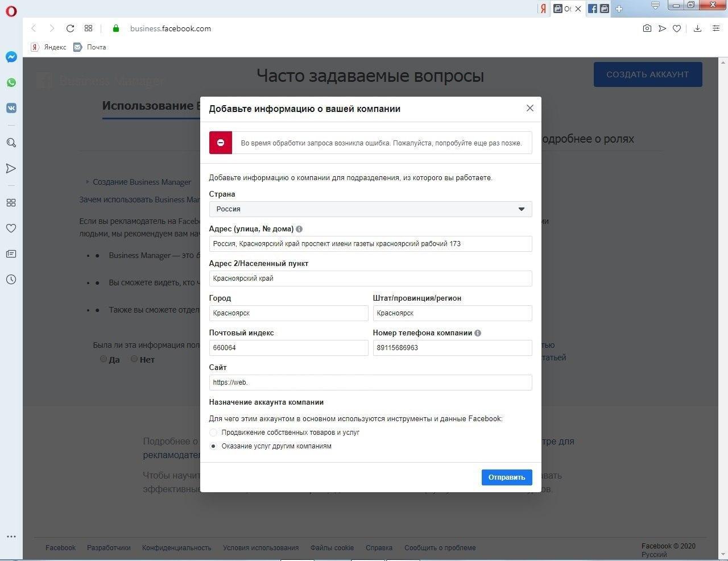Screen dimensions: 728x561
Task: Open My Flow in the sidebar
Action: click(x=11, y=168)
